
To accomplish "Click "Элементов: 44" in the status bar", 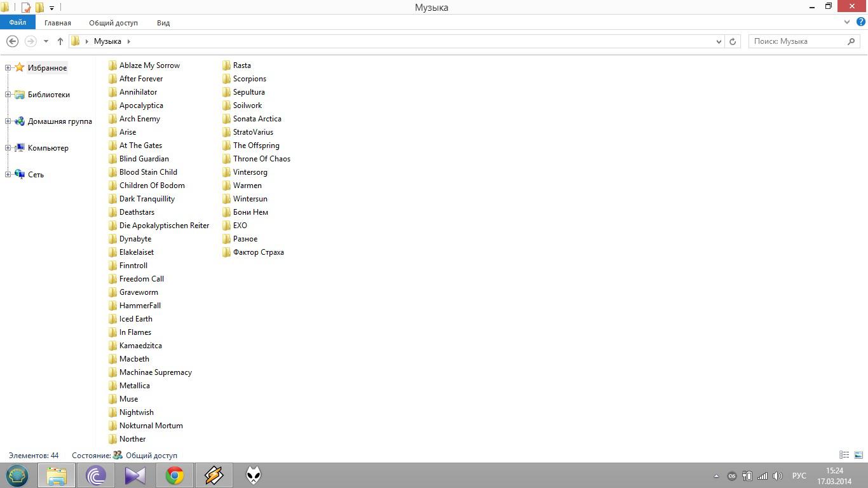I will click(x=34, y=456).
